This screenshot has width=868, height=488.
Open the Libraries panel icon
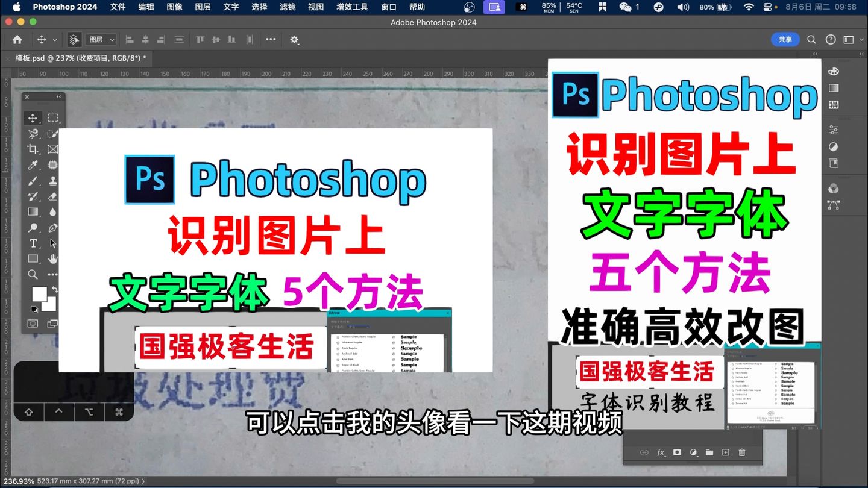[x=834, y=163]
